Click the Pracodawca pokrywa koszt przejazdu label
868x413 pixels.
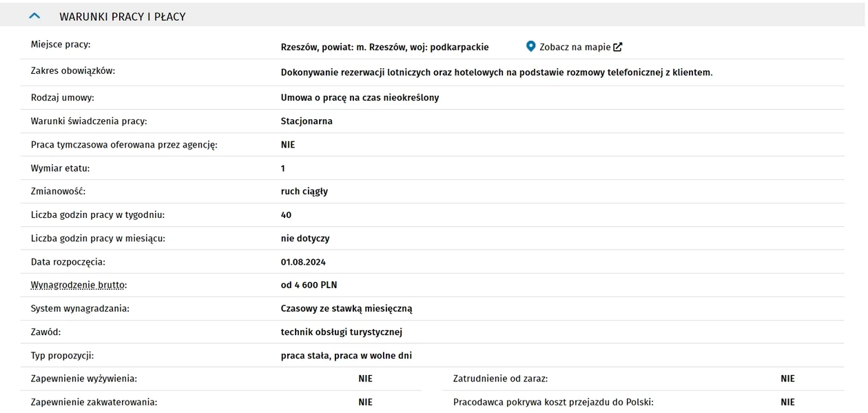pos(553,402)
